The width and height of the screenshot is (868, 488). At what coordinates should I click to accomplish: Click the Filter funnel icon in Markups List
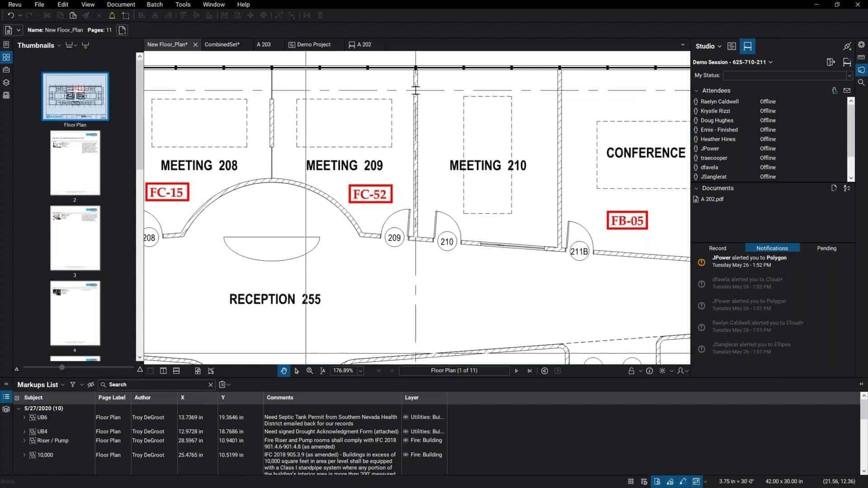coord(72,385)
